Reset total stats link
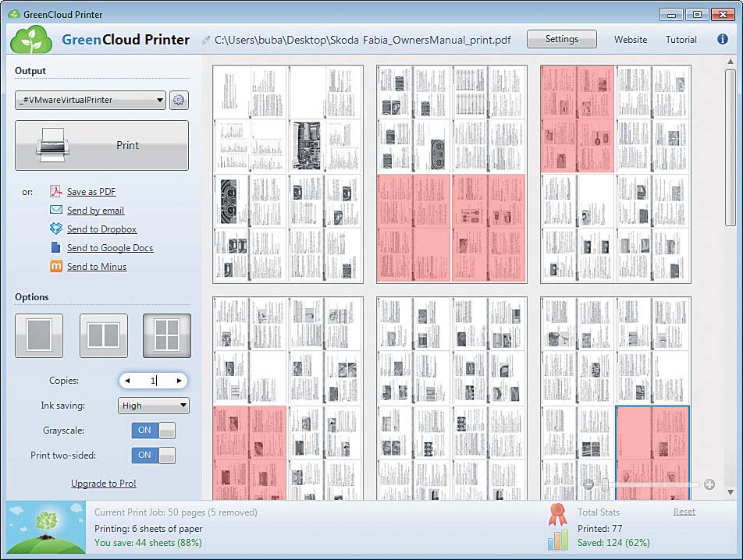 pos(684,512)
